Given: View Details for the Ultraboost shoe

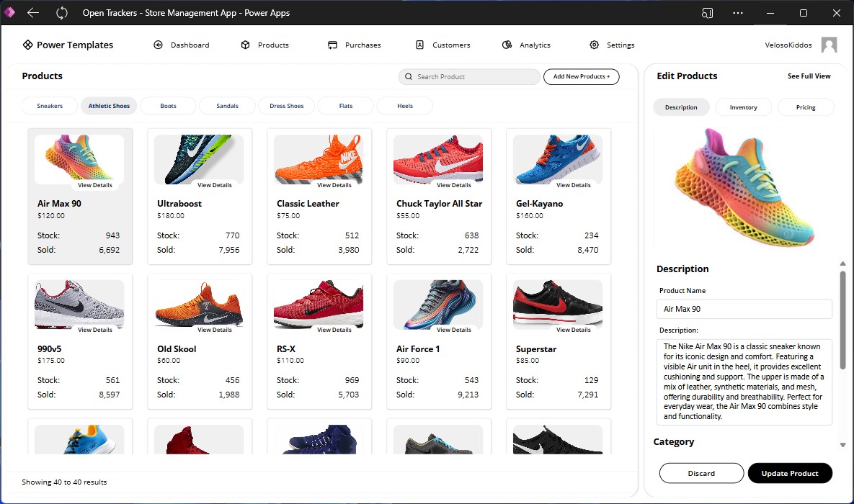Looking at the screenshot, I should (215, 185).
